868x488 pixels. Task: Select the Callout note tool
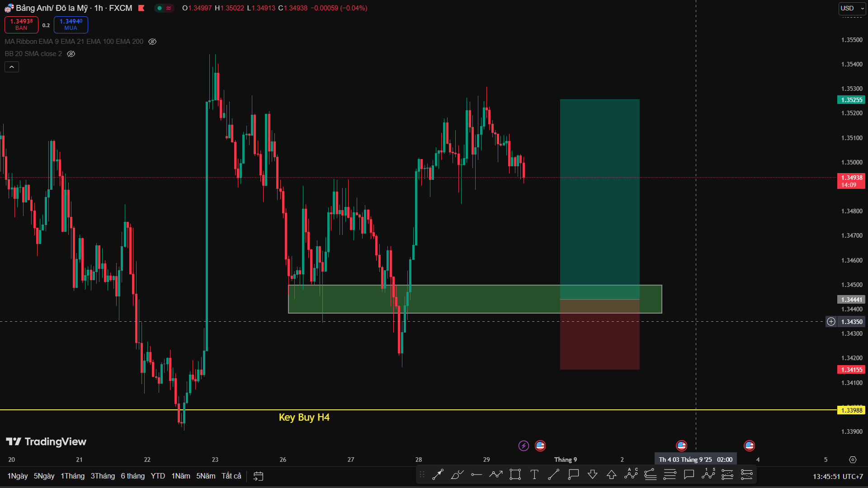coord(573,474)
